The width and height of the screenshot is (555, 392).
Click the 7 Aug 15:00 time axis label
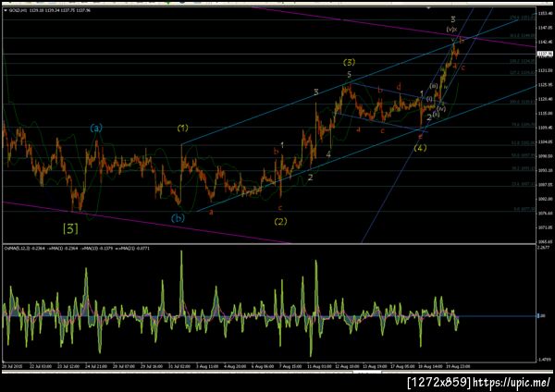pyautogui.click(x=290, y=366)
